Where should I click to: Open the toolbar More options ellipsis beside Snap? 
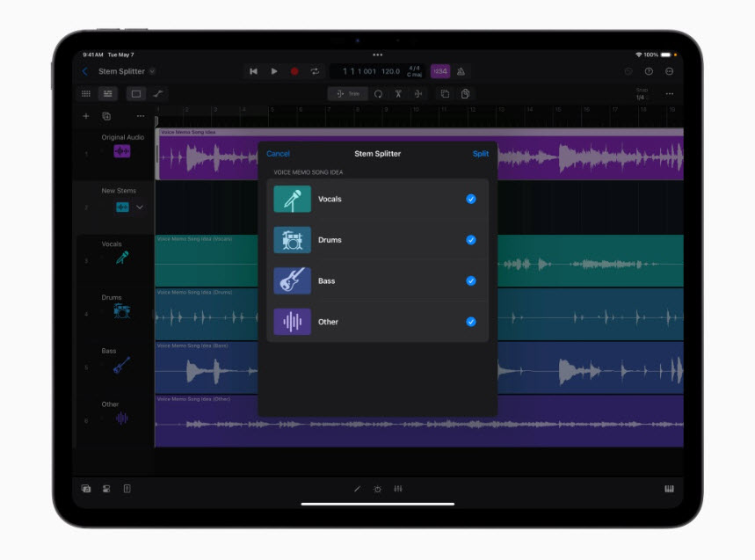[669, 93]
